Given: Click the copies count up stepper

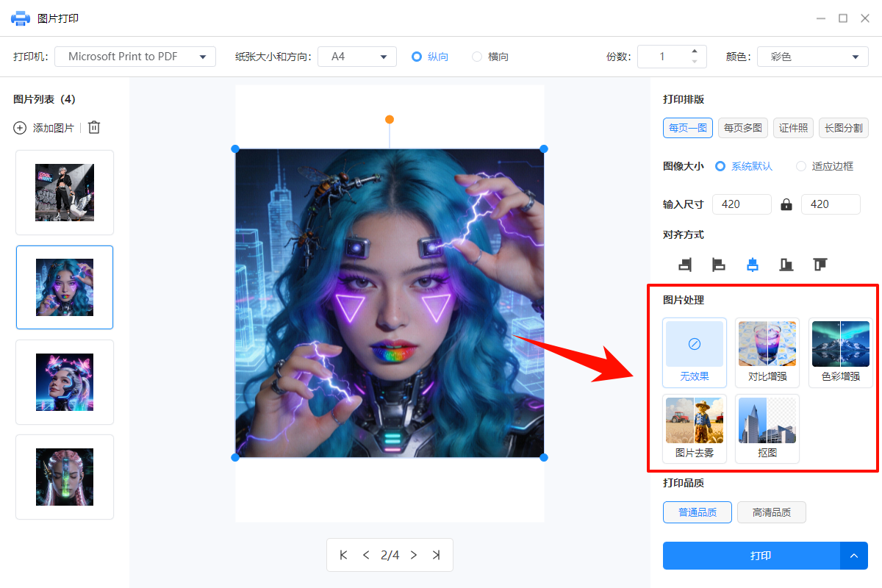Looking at the screenshot, I should click(x=694, y=51).
